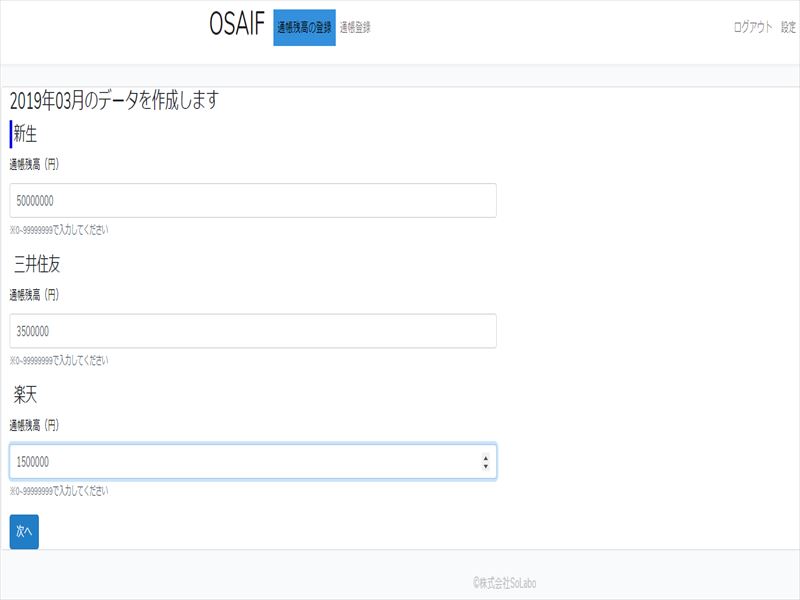Open the 通帳残高の登録 tab

[x=304, y=28]
